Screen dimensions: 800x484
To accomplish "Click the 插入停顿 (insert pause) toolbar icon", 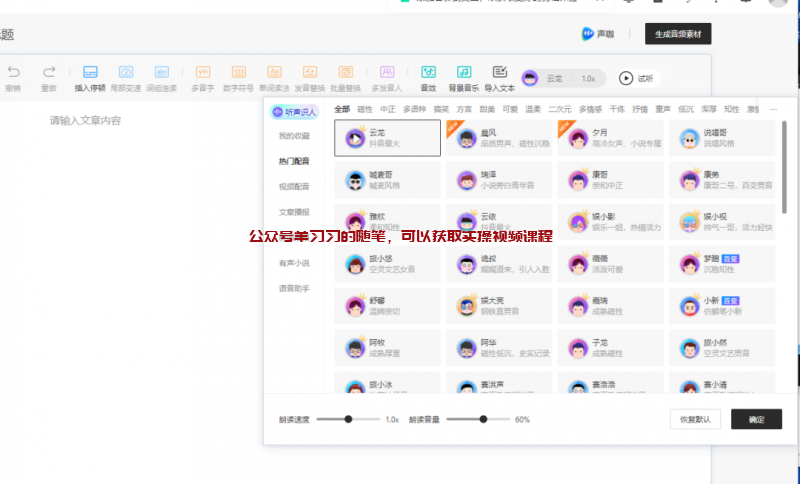I will [x=90, y=73].
